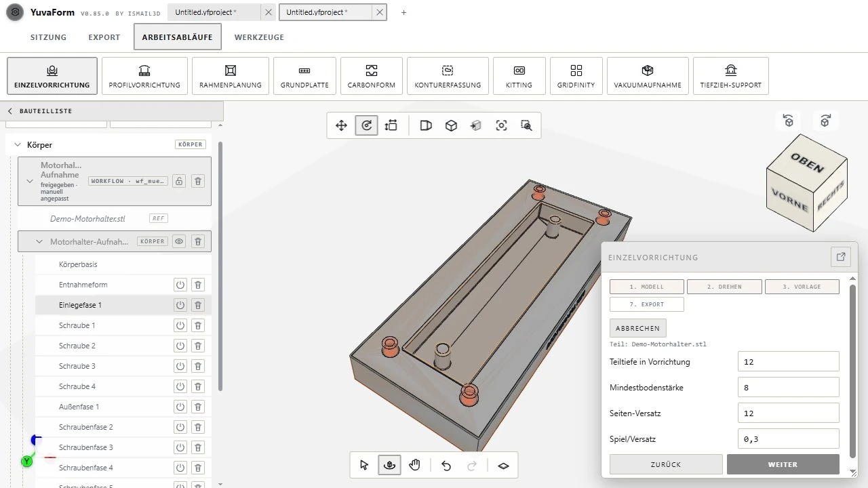Select the arrow pointer tool
This screenshot has width=868, height=488.
pyautogui.click(x=364, y=465)
